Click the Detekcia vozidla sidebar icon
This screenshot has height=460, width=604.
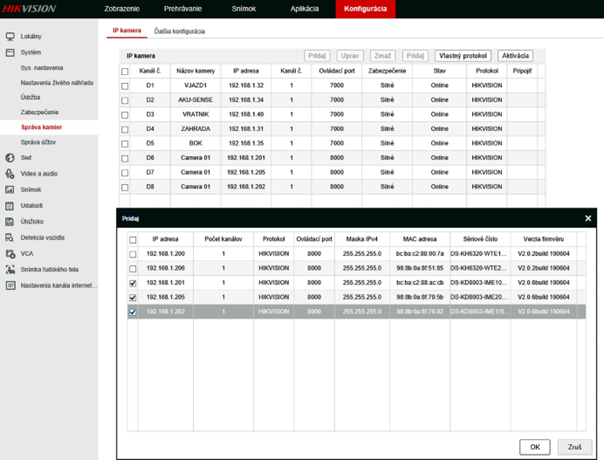[x=10, y=238]
